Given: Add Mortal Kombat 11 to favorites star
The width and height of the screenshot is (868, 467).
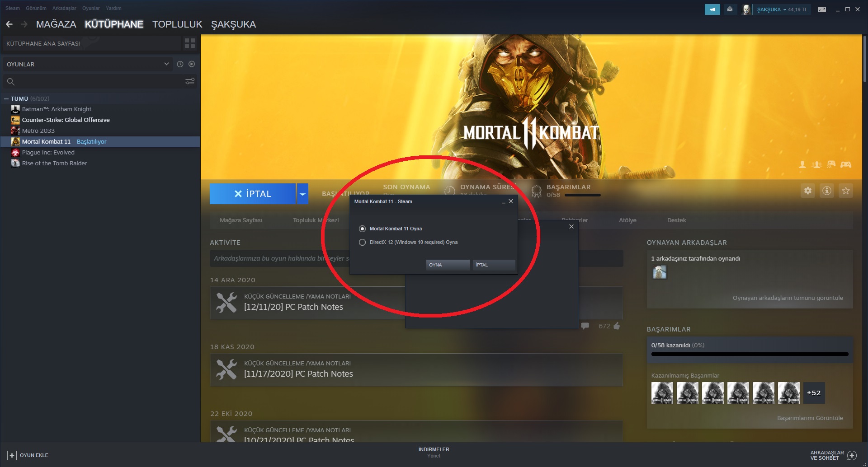Looking at the screenshot, I should 846,191.
